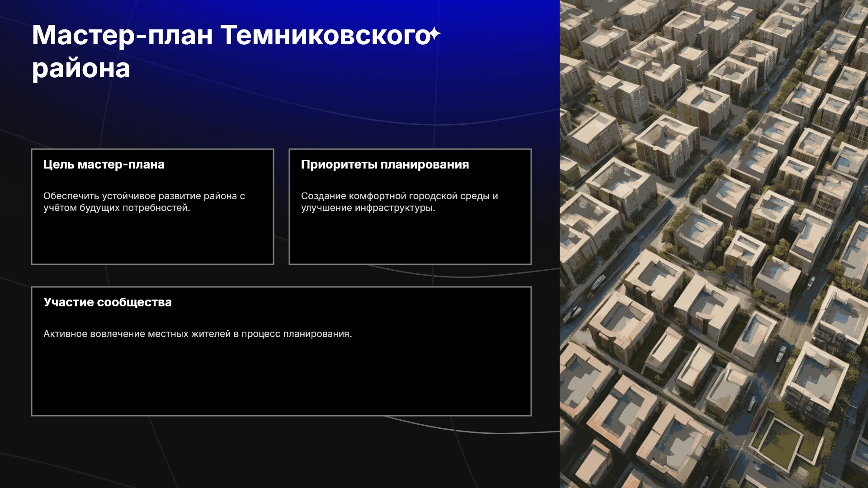Select the "Участие сообщества" card heading
Image resolution: width=868 pixels, height=488 pixels.
[x=108, y=302]
